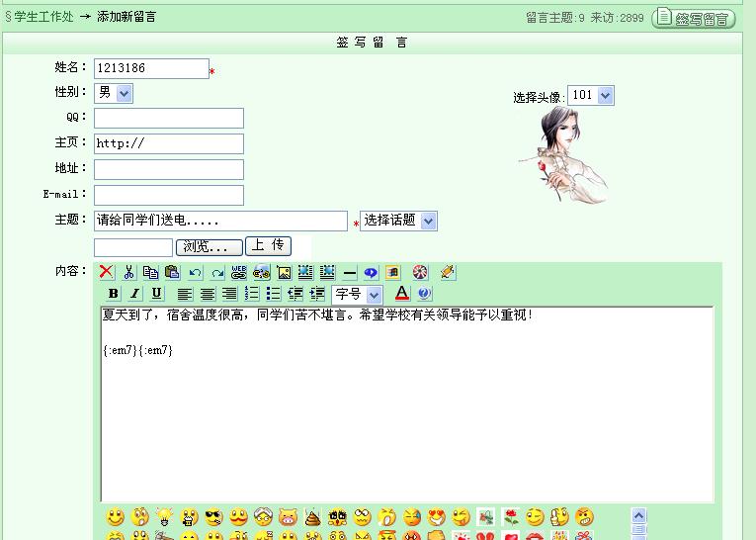Viewport: 756px width, 540px height.
Task: Click the horizontal line insert icon
Action: click(350, 273)
